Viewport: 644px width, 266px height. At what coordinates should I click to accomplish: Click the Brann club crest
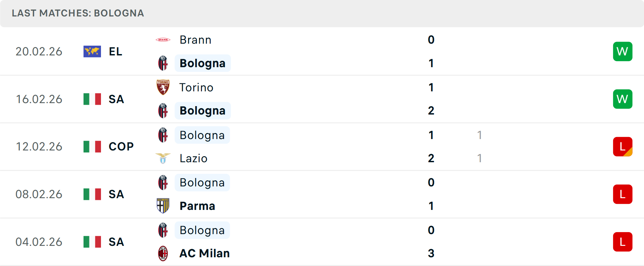163,40
